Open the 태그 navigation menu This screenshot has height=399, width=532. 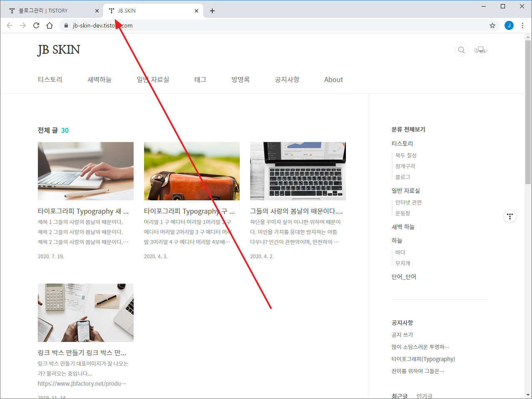pos(200,80)
